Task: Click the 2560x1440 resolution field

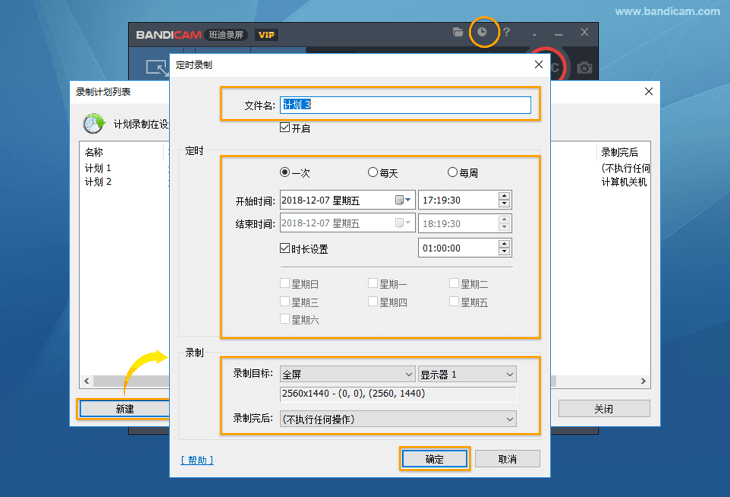Action: (398, 394)
